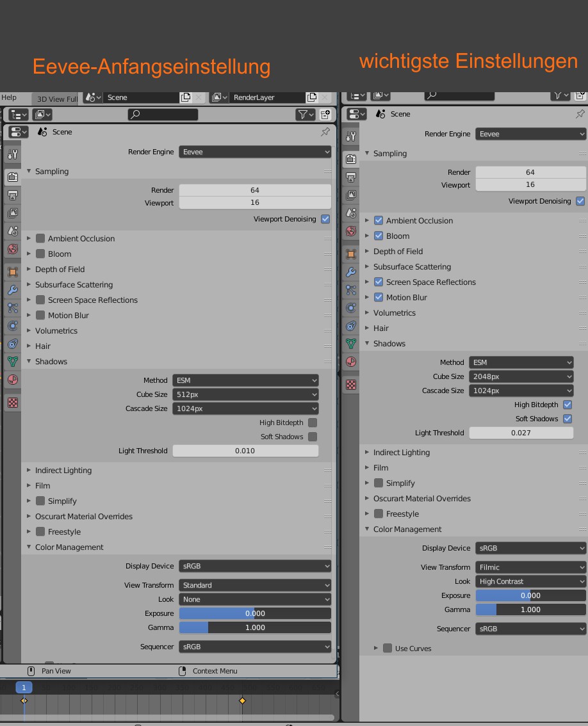Viewport: 588px width, 726px height.
Task: Open Particles properties tab in left panel
Action: pos(13,308)
